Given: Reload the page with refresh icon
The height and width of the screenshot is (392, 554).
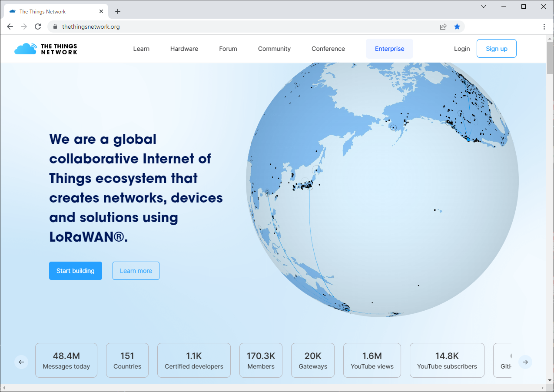Looking at the screenshot, I should 38,27.
